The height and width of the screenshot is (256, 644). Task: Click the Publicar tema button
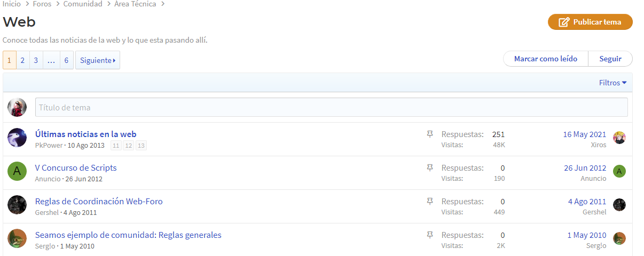click(x=590, y=22)
